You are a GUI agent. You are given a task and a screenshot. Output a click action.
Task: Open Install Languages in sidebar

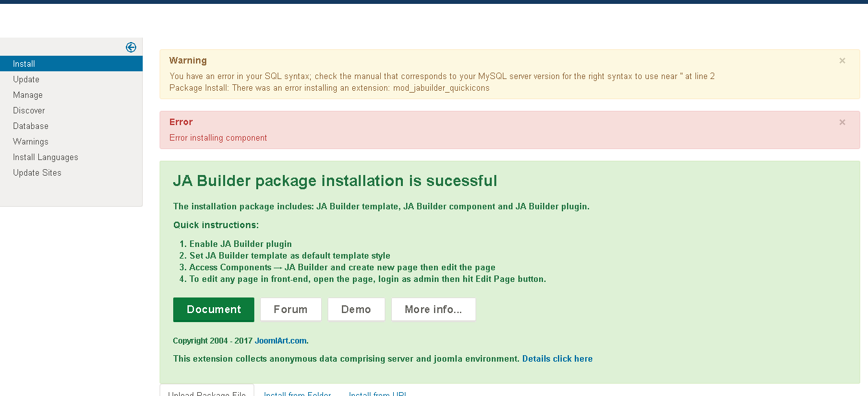pos(45,157)
